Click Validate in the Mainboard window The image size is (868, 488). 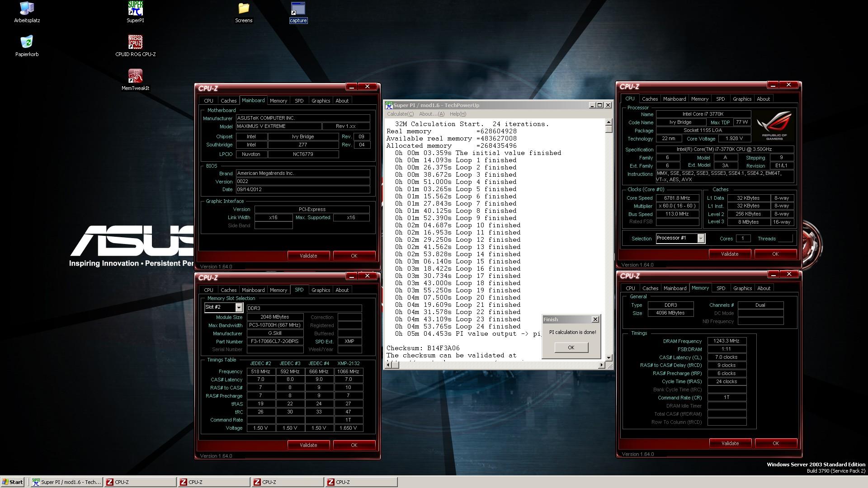click(308, 256)
